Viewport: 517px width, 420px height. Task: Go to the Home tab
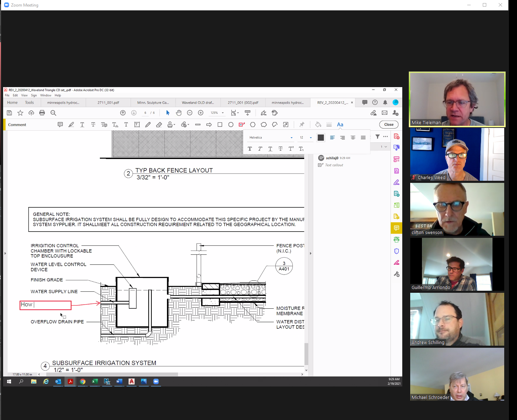pos(12,103)
